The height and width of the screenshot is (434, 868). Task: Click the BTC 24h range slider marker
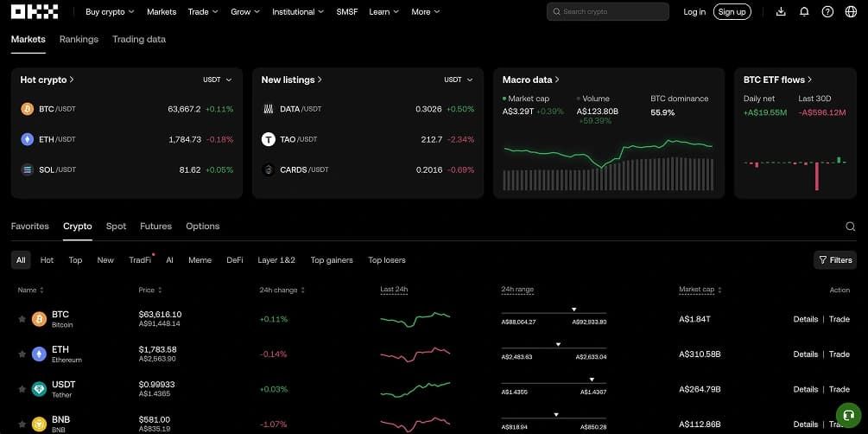coord(574,310)
